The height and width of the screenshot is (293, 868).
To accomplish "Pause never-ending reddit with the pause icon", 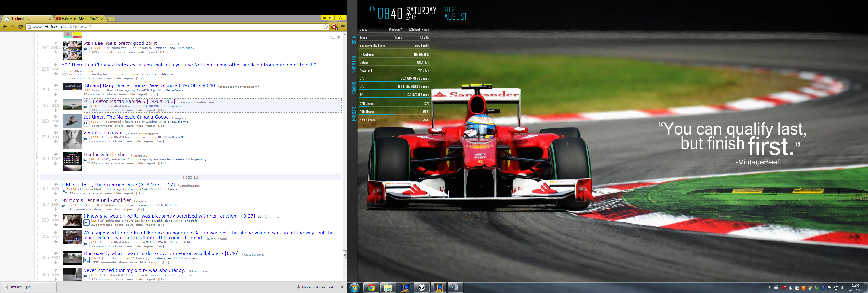I will pyautogui.click(x=338, y=37).
